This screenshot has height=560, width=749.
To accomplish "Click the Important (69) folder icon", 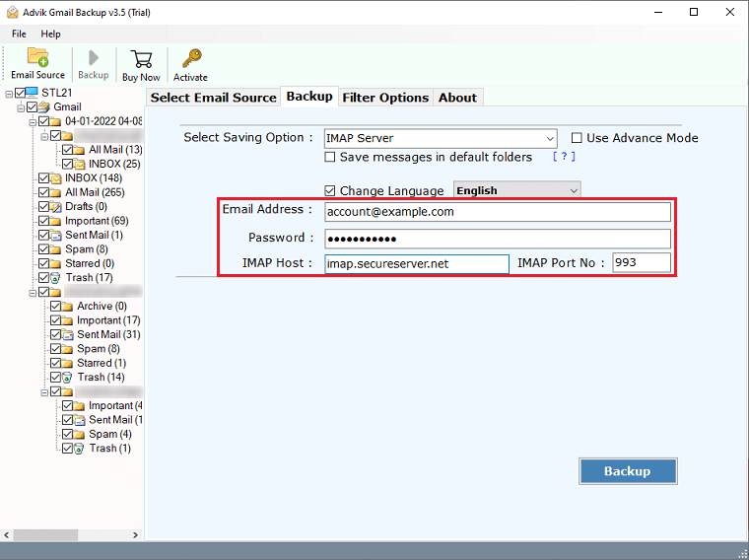I will click(x=56, y=221).
